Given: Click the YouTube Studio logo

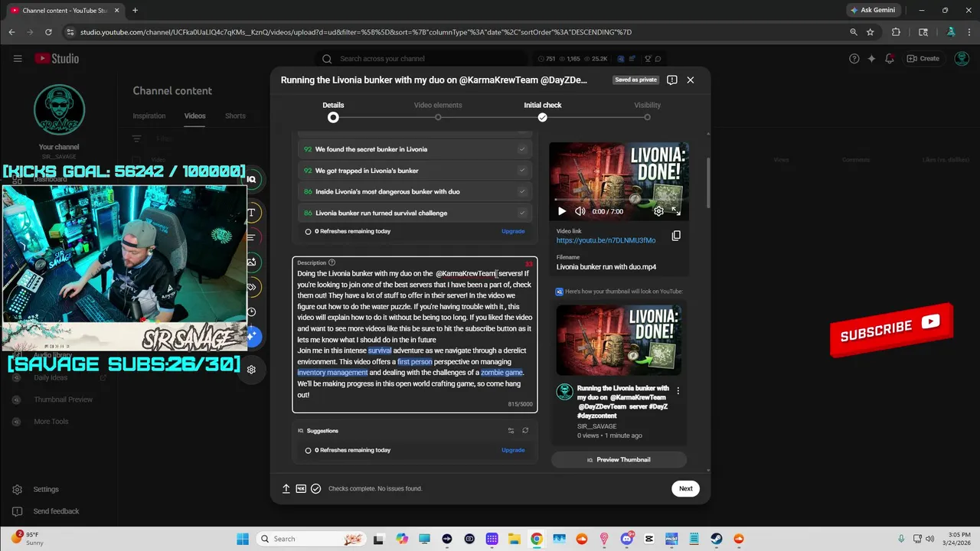Looking at the screenshot, I should tap(57, 58).
